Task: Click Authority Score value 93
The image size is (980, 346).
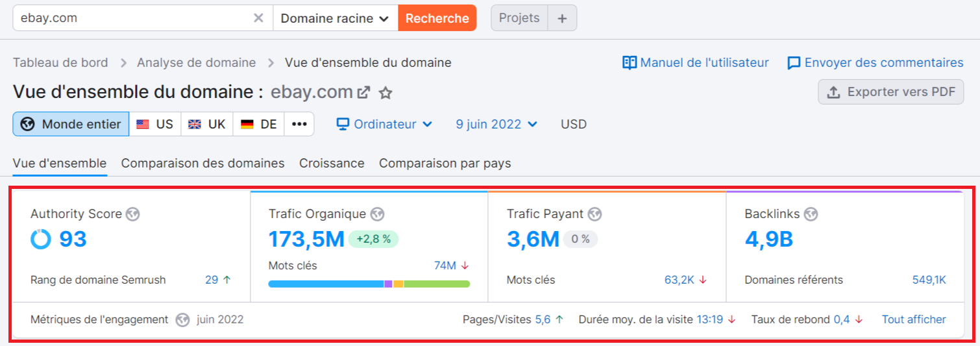Action: pos(73,240)
